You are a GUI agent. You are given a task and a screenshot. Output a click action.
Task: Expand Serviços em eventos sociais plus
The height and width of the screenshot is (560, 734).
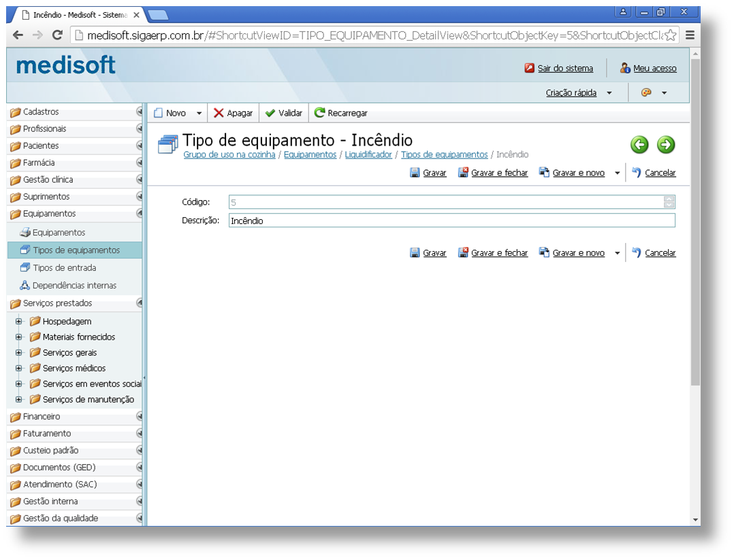coord(19,384)
